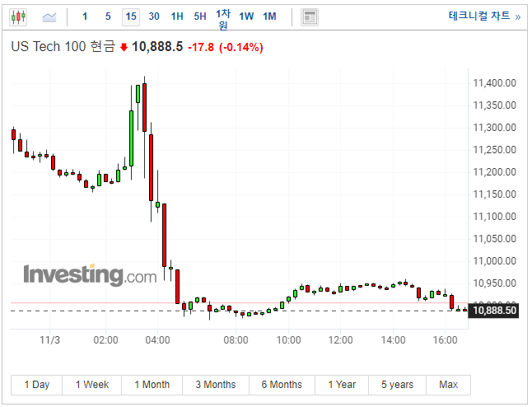This screenshot has width=532, height=407.
Task: Click the 11,400.00 axis label
Action: point(494,83)
